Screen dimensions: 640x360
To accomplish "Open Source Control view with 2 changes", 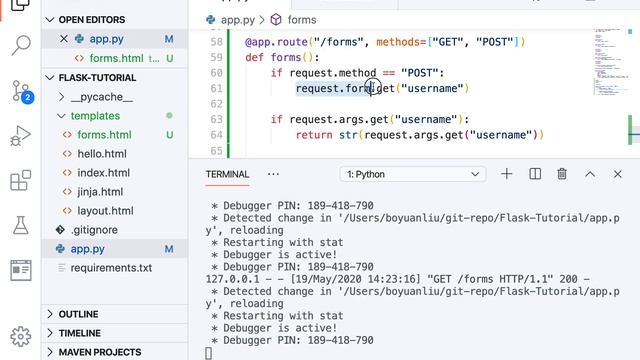I will click(x=21, y=91).
